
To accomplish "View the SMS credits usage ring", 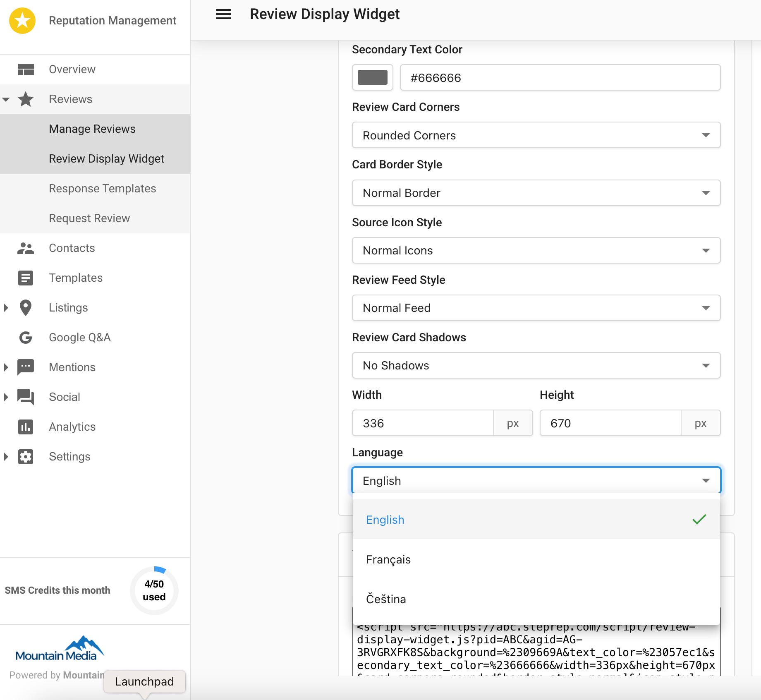I will tap(154, 590).
